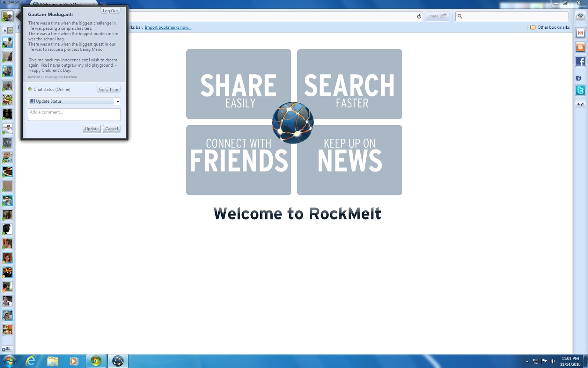Image resolution: width=588 pixels, height=368 pixels.
Task: Follow the Import bookmarks now link
Action: pos(168,27)
